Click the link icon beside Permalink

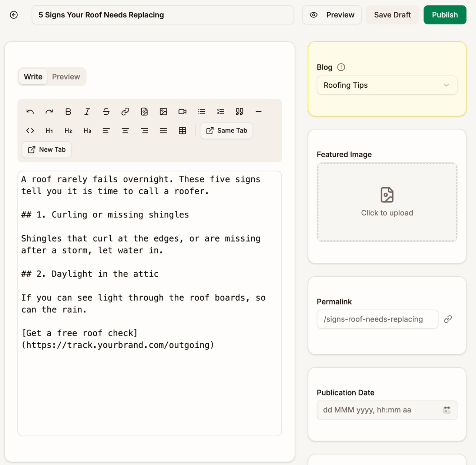pos(448,319)
